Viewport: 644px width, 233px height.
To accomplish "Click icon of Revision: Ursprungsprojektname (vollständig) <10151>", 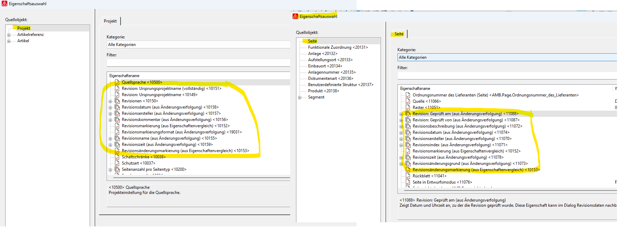I will pos(117,88).
